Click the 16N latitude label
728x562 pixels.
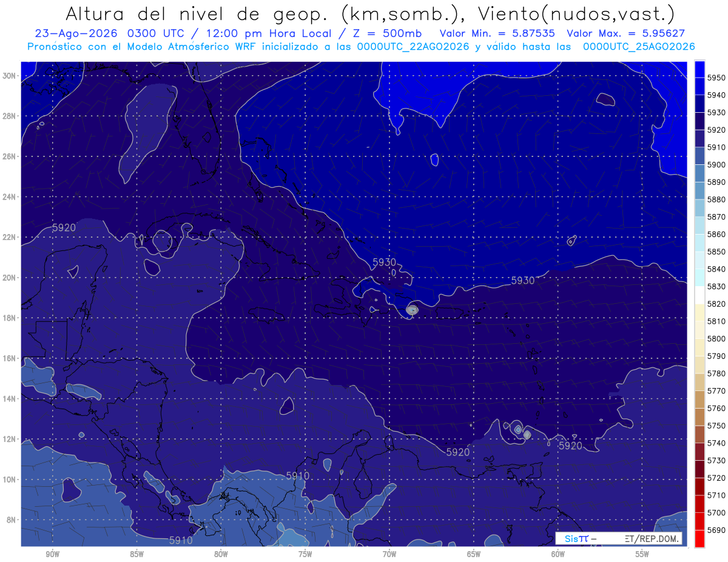pyautogui.click(x=10, y=358)
